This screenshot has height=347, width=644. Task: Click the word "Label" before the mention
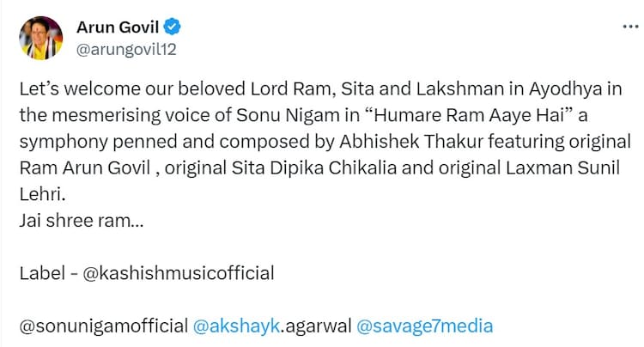coord(39,273)
